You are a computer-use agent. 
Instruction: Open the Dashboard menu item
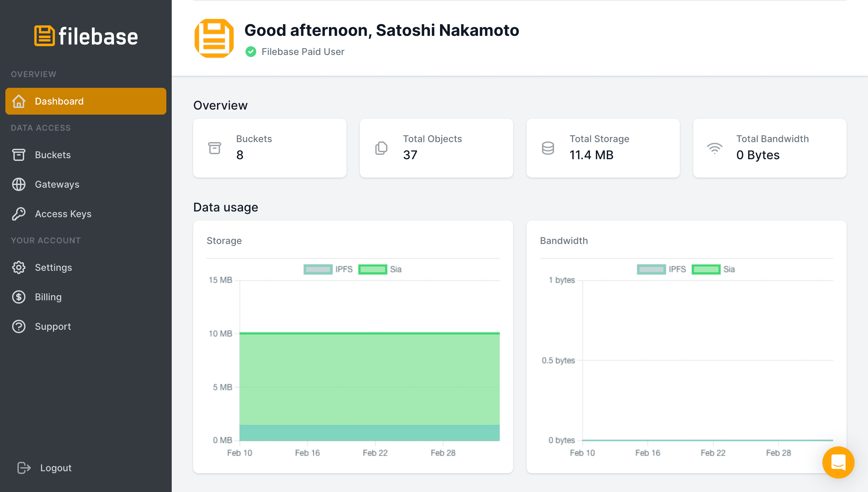click(86, 101)
